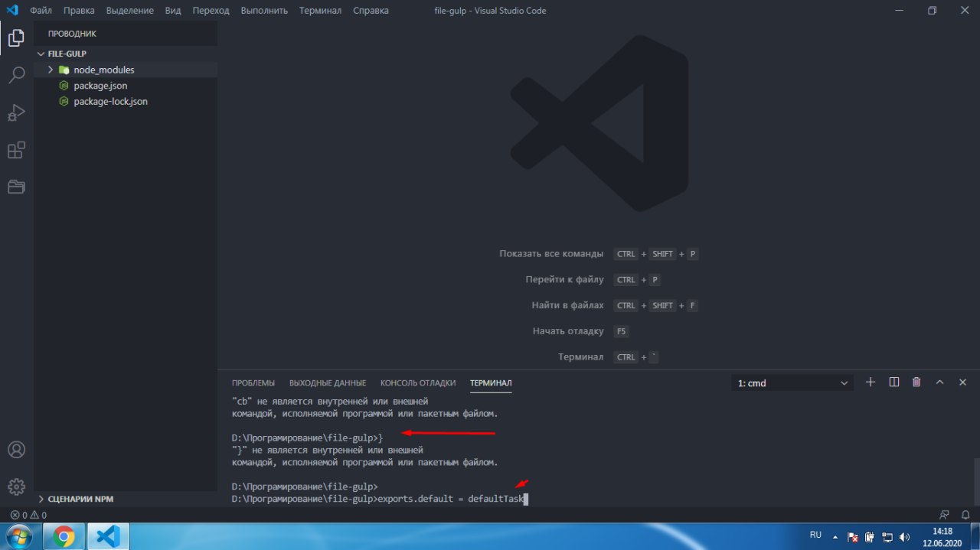Open the Правка menu
This screenshot has height=550, width=980.
pyautogui.click(x=79, y=11)
